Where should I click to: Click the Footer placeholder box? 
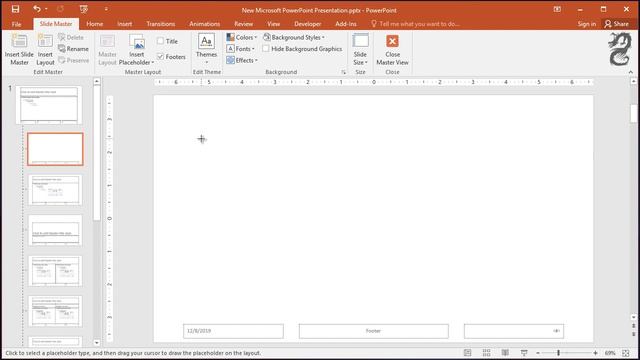pyautogui.click(x=373, y=331)
